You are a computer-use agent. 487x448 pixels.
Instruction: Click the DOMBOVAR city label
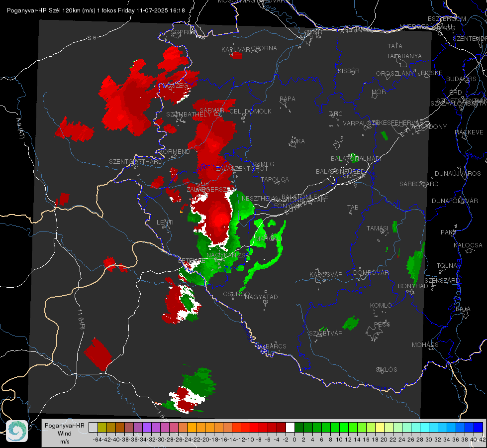point(371,273)
